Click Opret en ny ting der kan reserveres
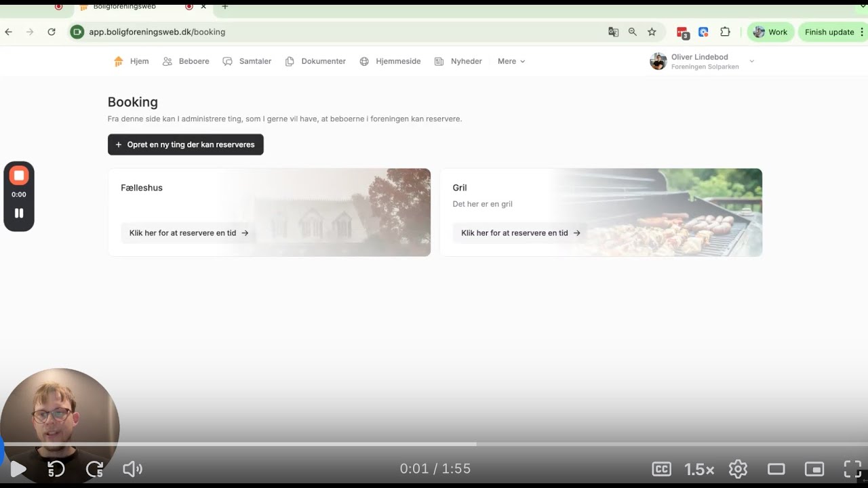This screenshot has height=488, width=868. pyautogui.click(x=185, y=144)
